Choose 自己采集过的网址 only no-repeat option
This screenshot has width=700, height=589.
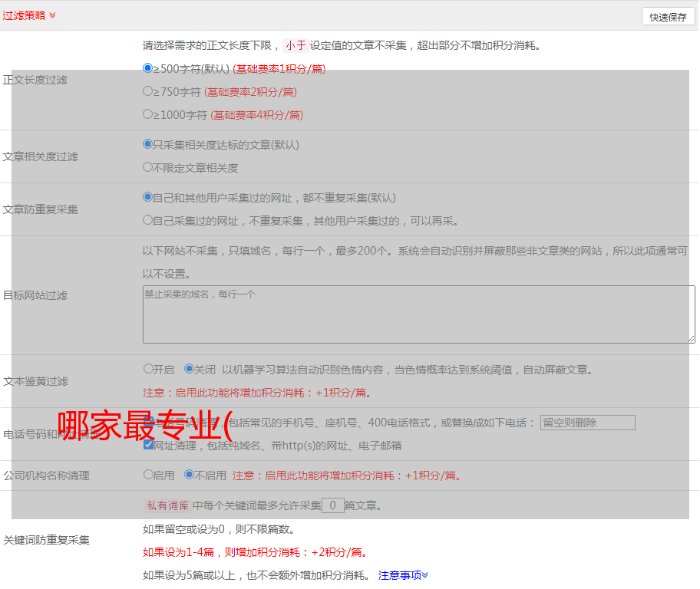pos(148,220)
